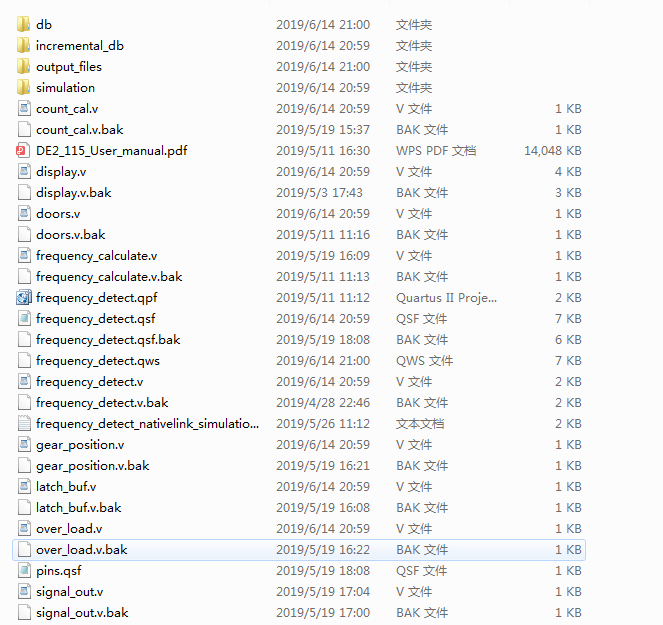Viewport: 663px width, 625px height.
Task: Click the count_cal.v.bak blank file icon
Action: pyautogui.click(x=24, y=129)
